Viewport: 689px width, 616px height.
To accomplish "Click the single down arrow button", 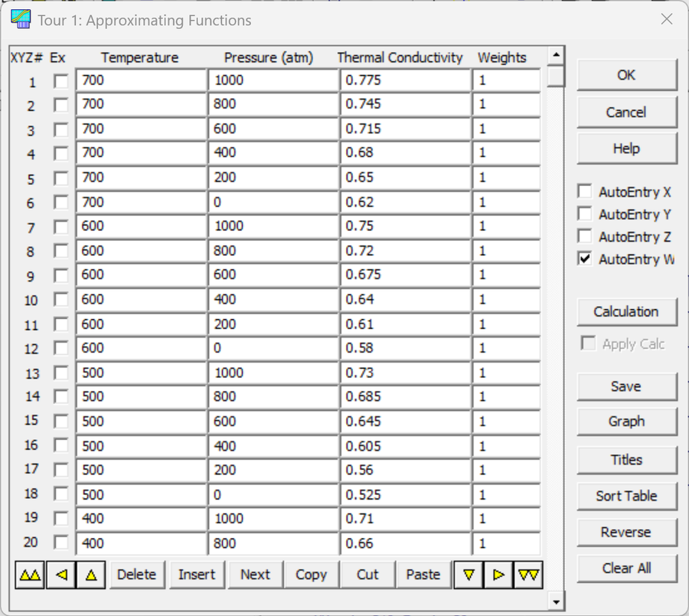I will (469, 575).
